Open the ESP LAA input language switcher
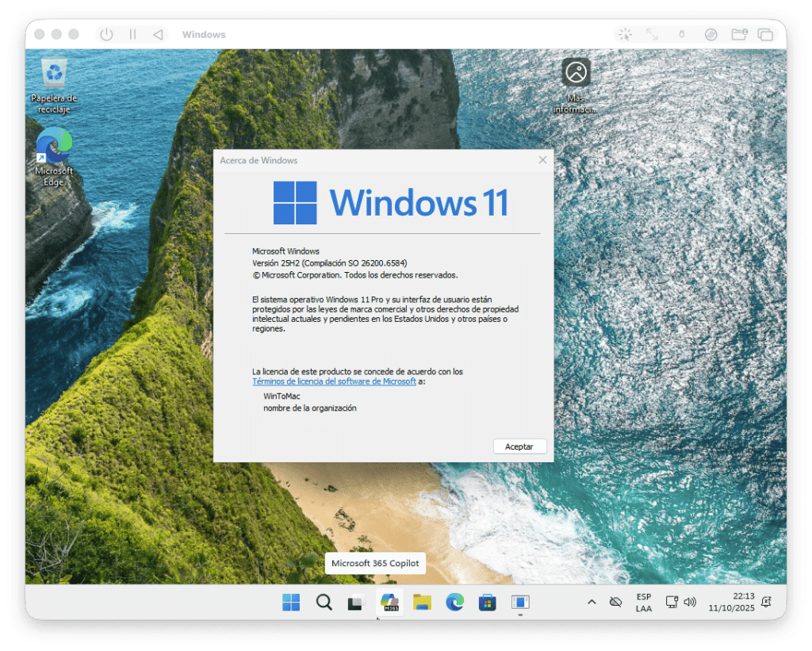The image size is (812, 651). click(x=644, y=603)
